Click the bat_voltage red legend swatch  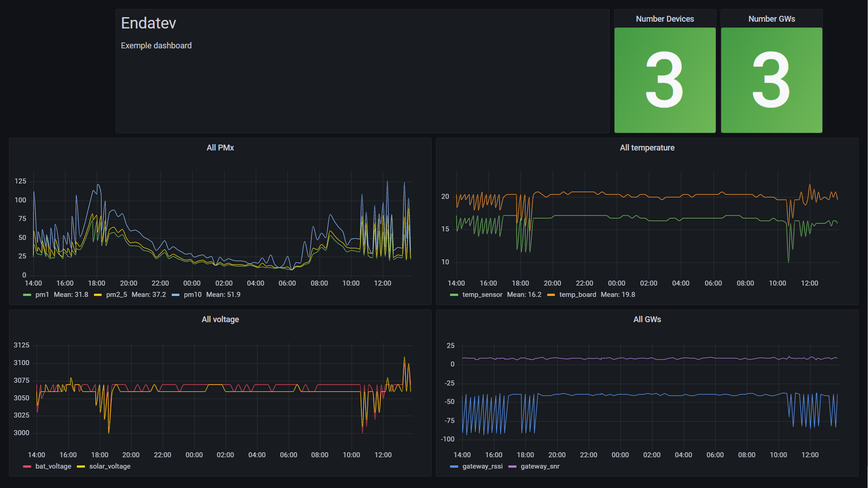point(27,467)
